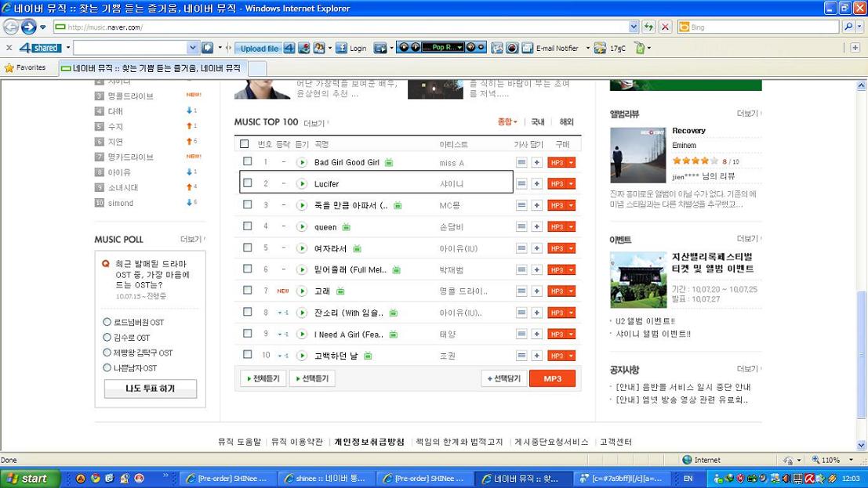
Task: Click the 4shared toolbar logo
Action: tap(40, 48)
